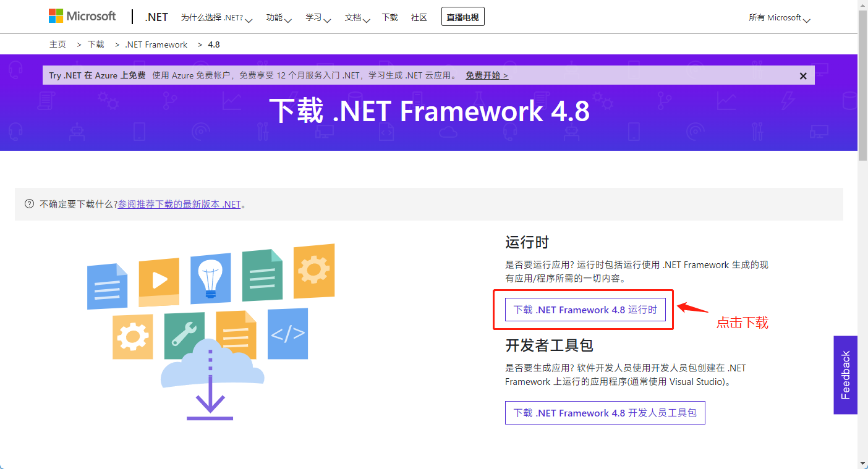This screenshot has height=469, width=868.
Task: Close the Azure promotion banner
Action: coord(803,76)
